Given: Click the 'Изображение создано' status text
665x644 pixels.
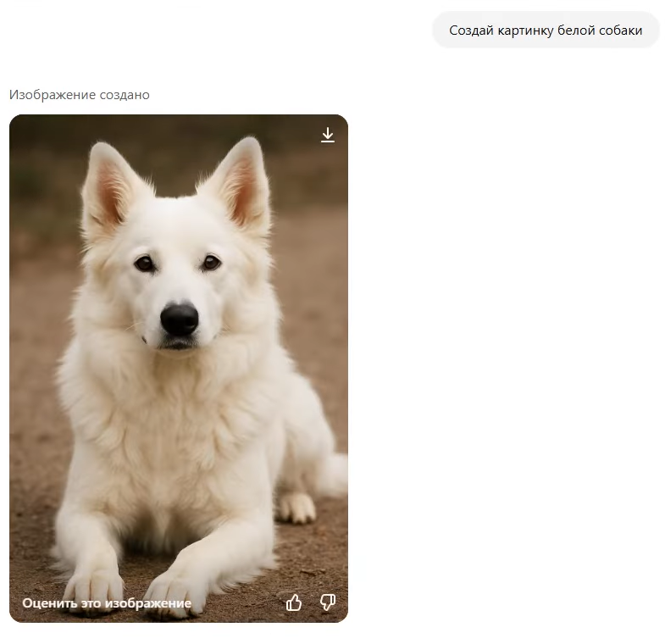Looking at the screenshot, I should pos(80,95).
